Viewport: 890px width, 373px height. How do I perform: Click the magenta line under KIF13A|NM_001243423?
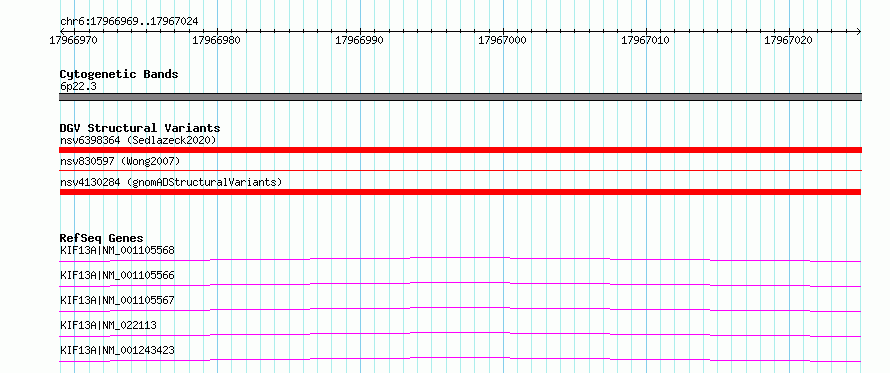[460, 359]
